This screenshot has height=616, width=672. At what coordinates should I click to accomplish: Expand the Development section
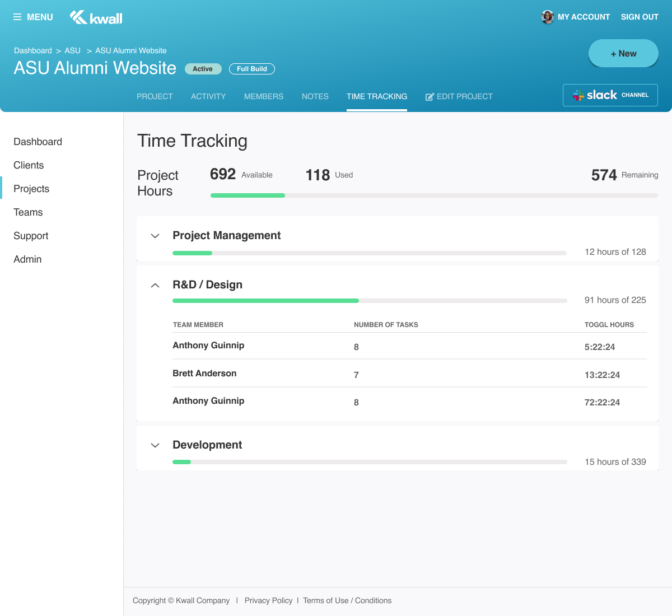[x=155, y=446]
